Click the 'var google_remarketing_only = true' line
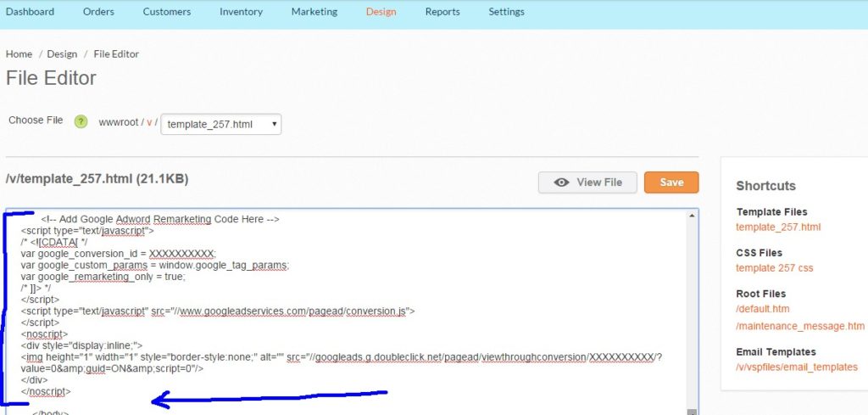868x415 pixels. click(103, 277)
